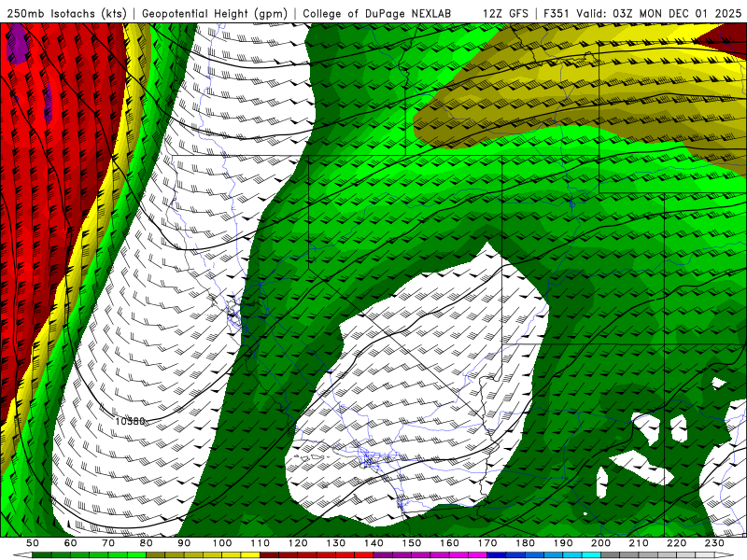Click the "250mb Isotachs (kts)" title text
Image resolution: width=747 pixels, height=560 pixels.
click(66, 14)
